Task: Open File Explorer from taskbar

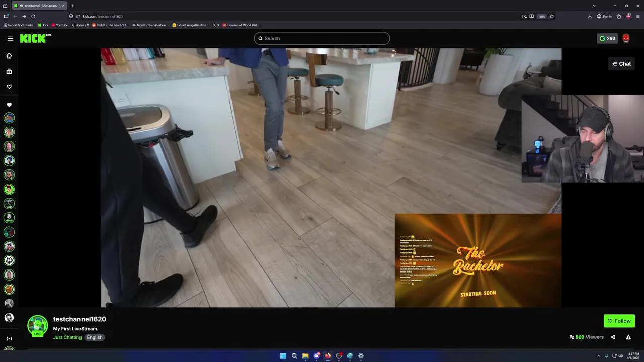Action: click(305, 356)
